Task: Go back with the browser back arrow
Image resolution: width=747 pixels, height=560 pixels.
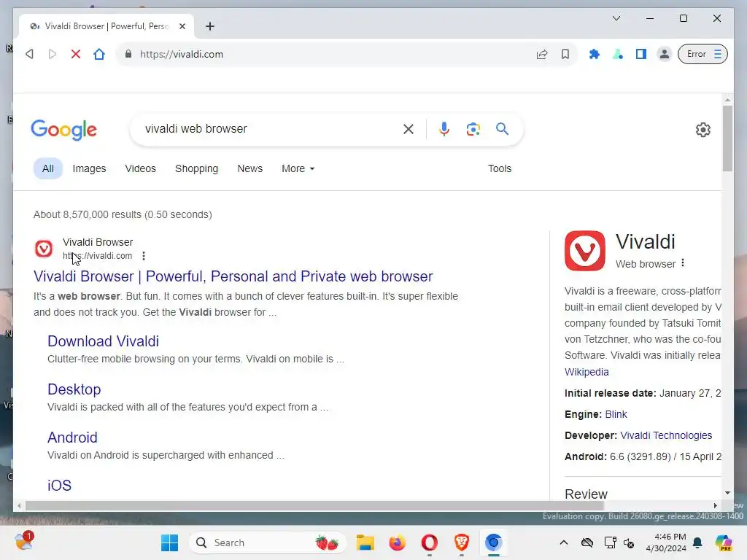Action: click(29, 54)
